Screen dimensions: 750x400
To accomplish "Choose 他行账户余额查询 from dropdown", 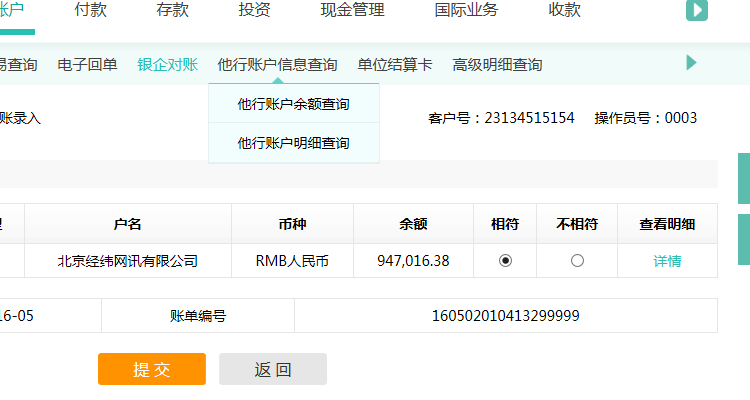I will (x=294, y=104).
